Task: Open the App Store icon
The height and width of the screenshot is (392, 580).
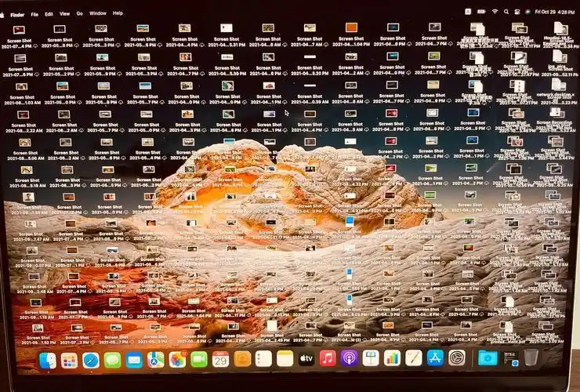Action: [x=435, y=358]
